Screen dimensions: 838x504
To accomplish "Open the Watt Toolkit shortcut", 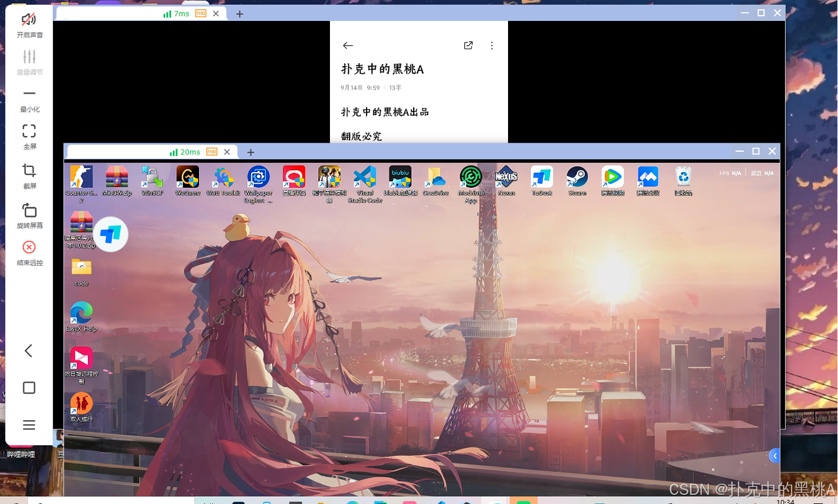I will pyautogui.click(x=223, y=181).
